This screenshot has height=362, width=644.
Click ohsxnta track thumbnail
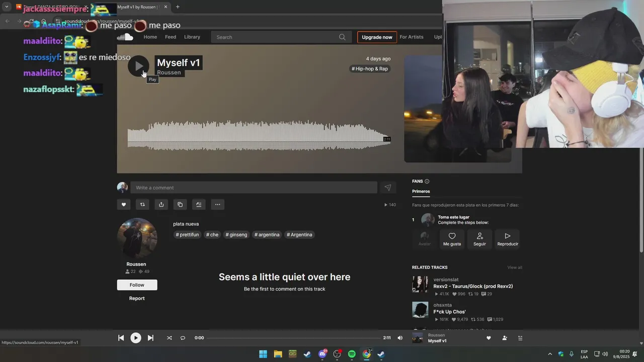[420, 310]
